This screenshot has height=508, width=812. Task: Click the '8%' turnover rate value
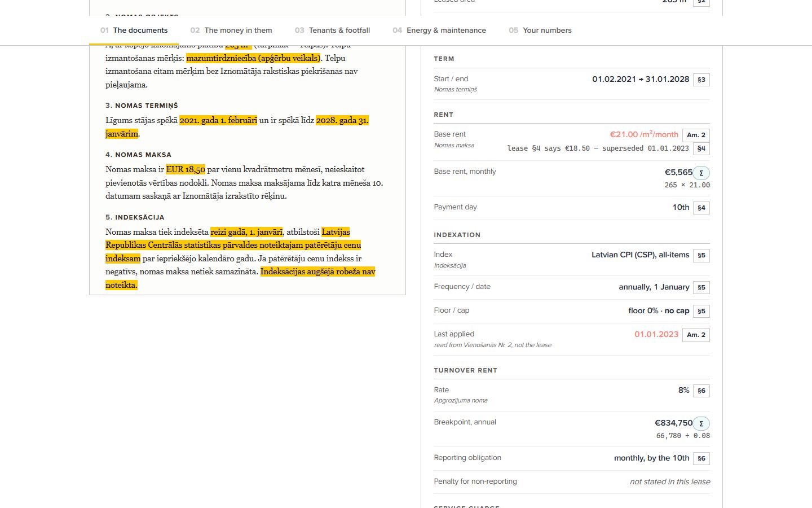tap(683, 390)
